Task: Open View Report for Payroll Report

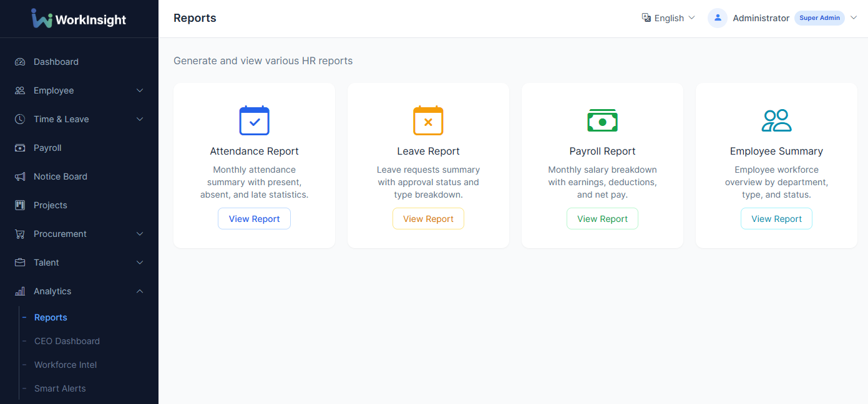Action: point(602,219)
